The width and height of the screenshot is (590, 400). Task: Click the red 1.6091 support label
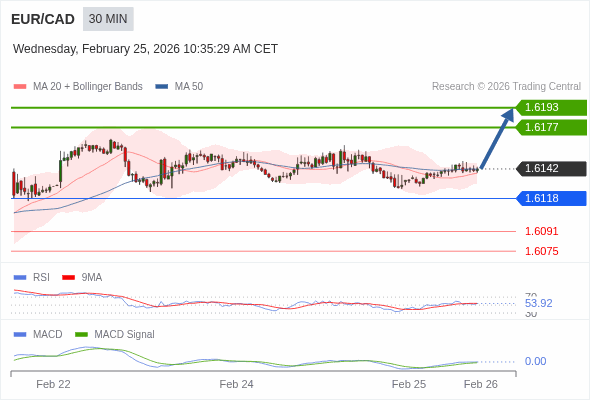pyautogui.click(x=541, y=231)
